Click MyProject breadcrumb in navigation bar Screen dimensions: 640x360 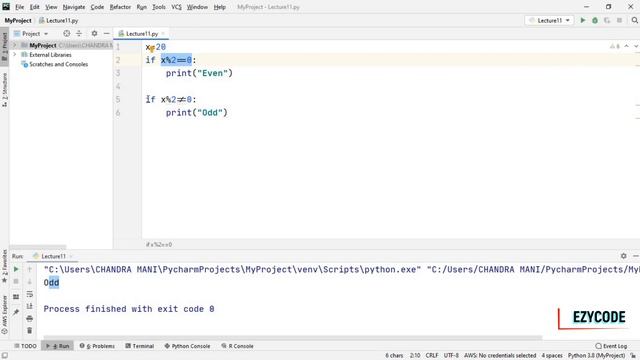18,20
